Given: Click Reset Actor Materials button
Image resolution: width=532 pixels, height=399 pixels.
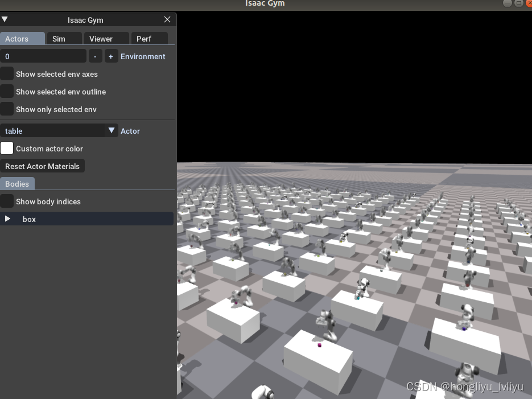Looking at the screenshot, I should 43,166.
